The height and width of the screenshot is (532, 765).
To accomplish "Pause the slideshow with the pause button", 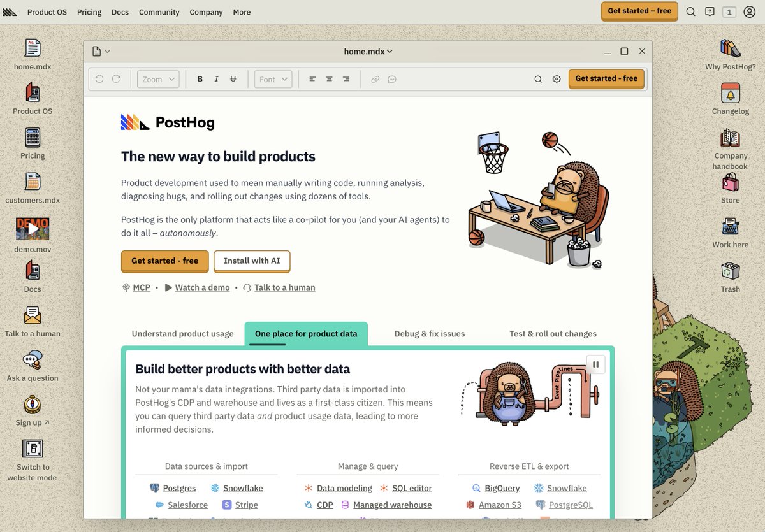I will pos(595,364).
